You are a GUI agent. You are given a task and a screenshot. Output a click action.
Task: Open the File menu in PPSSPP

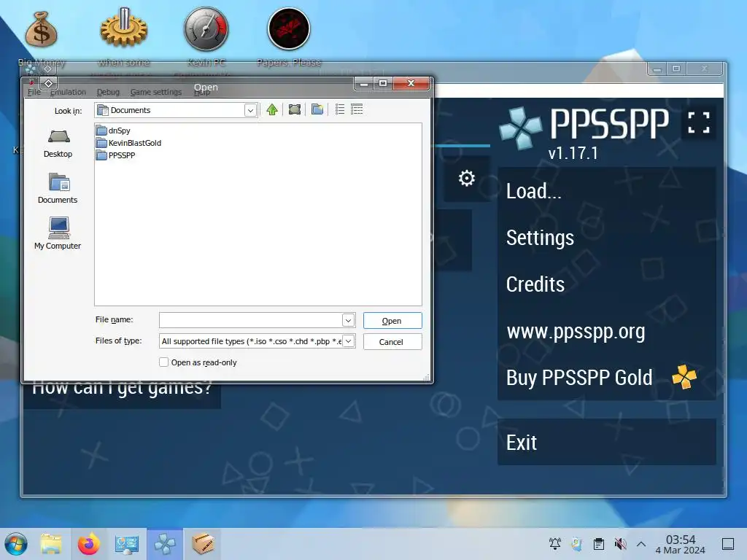point(34,92)
